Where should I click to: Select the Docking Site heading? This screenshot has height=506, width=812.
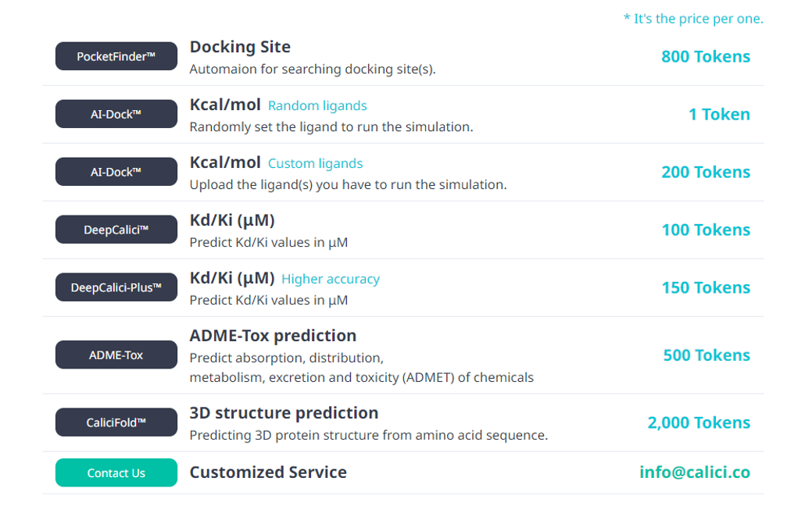point(240,47)
